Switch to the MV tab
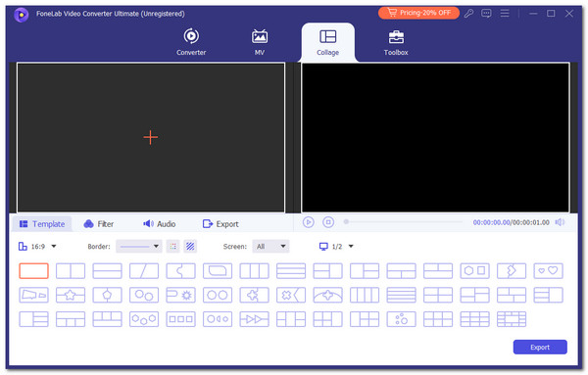This screenshot has height=375, width=588. coord(260,42)
